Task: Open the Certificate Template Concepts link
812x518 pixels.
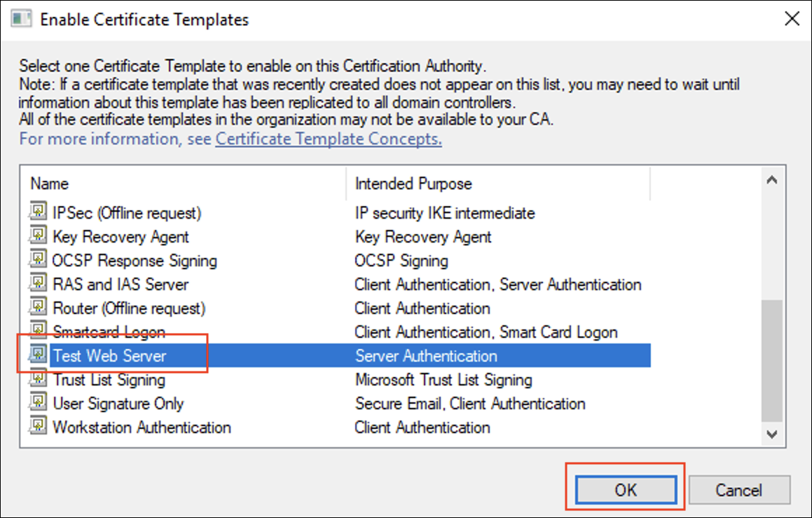Action: pos(329,139)
